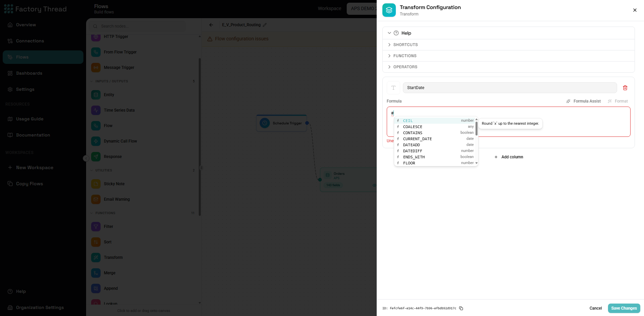Open Documentation link
644x316 pixels.
tap(43, 135)
